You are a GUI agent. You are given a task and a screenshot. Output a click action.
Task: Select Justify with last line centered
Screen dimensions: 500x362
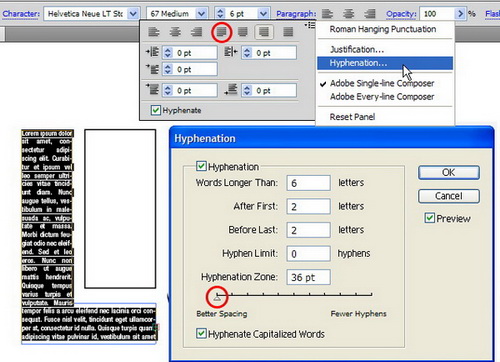[243, 32]
